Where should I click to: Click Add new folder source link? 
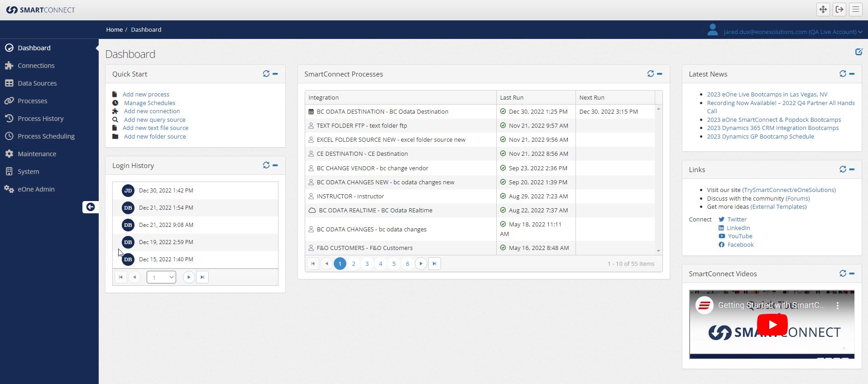(x=155, y=137)
